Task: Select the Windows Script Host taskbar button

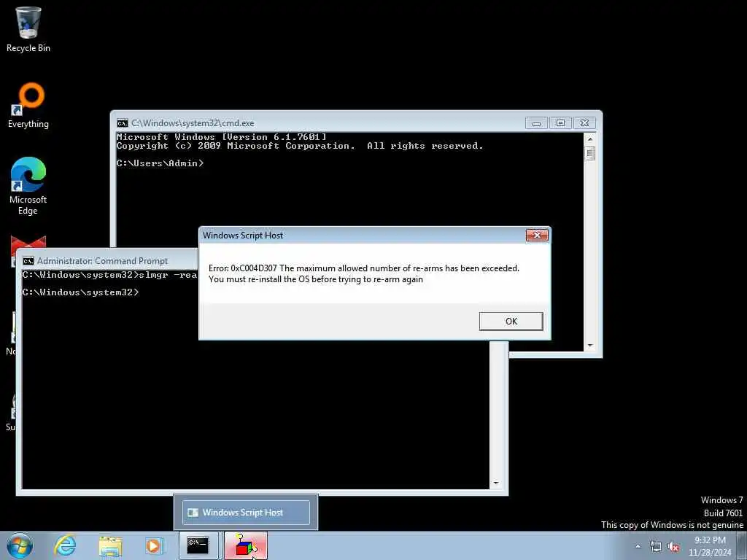Action: 245,545
